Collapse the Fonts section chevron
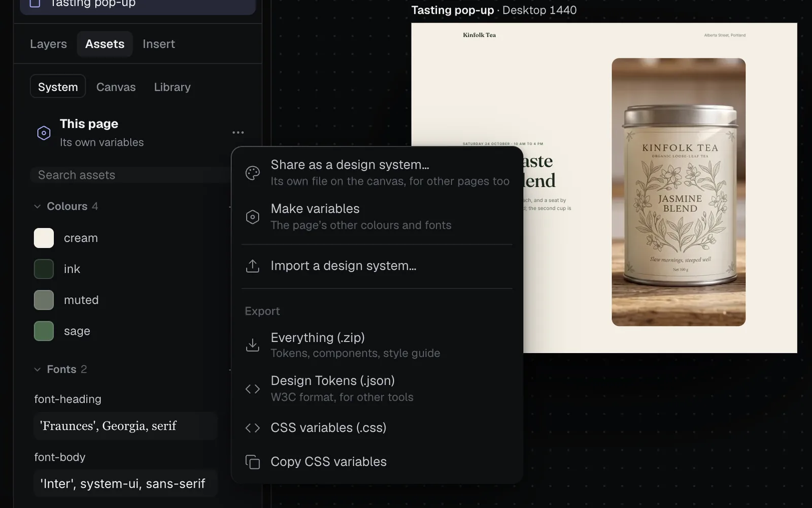The height and width of the screenshot is (508, 812). tap(37, 369)
